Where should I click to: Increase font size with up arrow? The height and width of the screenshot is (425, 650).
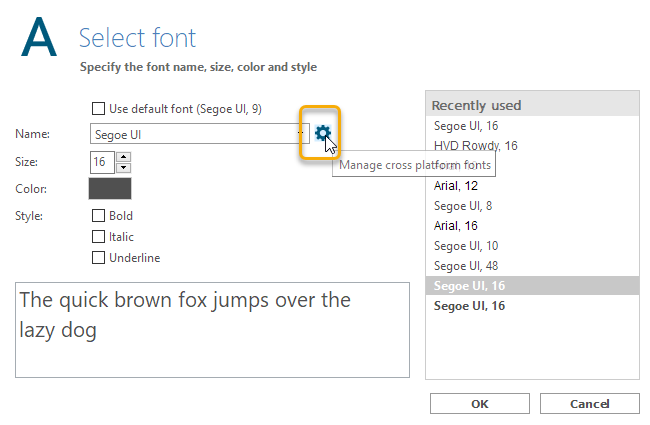[124, 156]
